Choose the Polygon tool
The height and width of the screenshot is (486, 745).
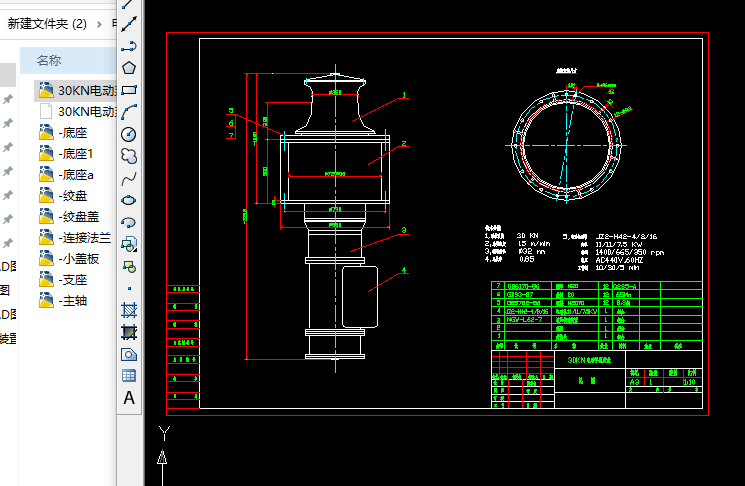pyautogui.click(x=129, y=68)
